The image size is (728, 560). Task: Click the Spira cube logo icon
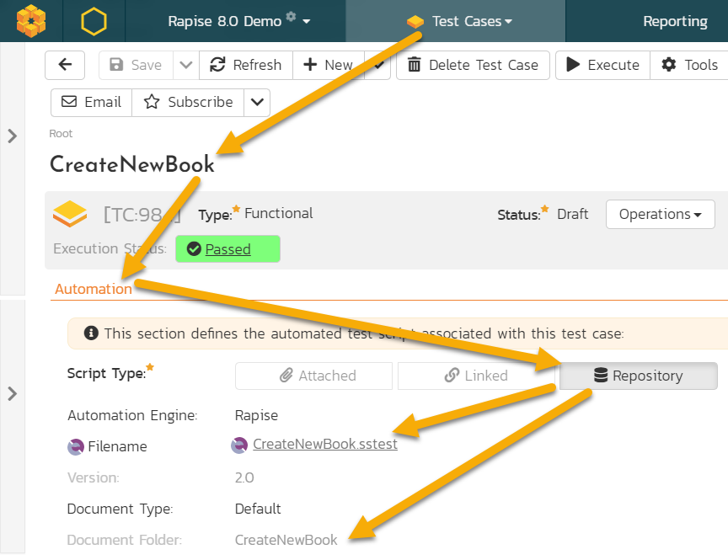tap(31, 21)
